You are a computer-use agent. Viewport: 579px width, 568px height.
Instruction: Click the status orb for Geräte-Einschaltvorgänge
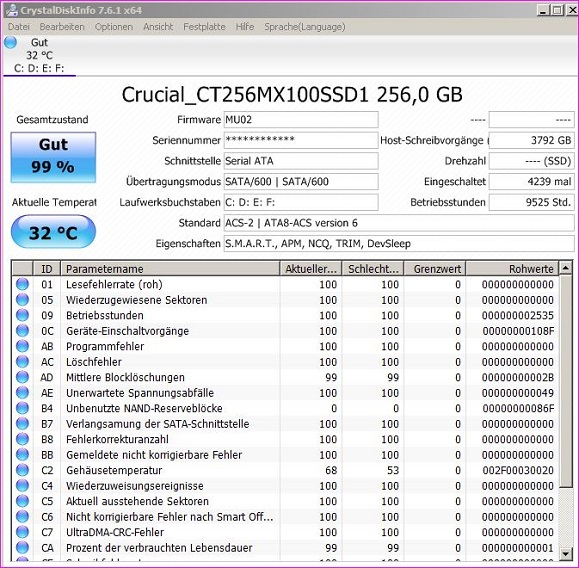coord(22,331)
